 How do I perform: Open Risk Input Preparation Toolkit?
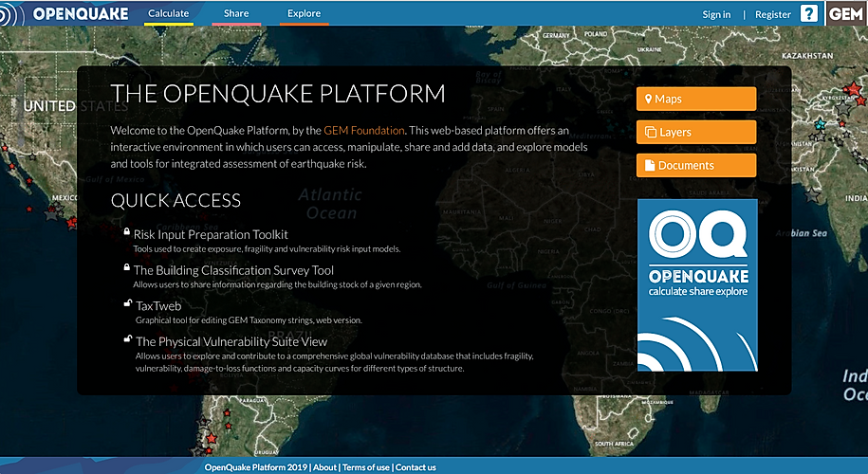(x=211, y=234)
